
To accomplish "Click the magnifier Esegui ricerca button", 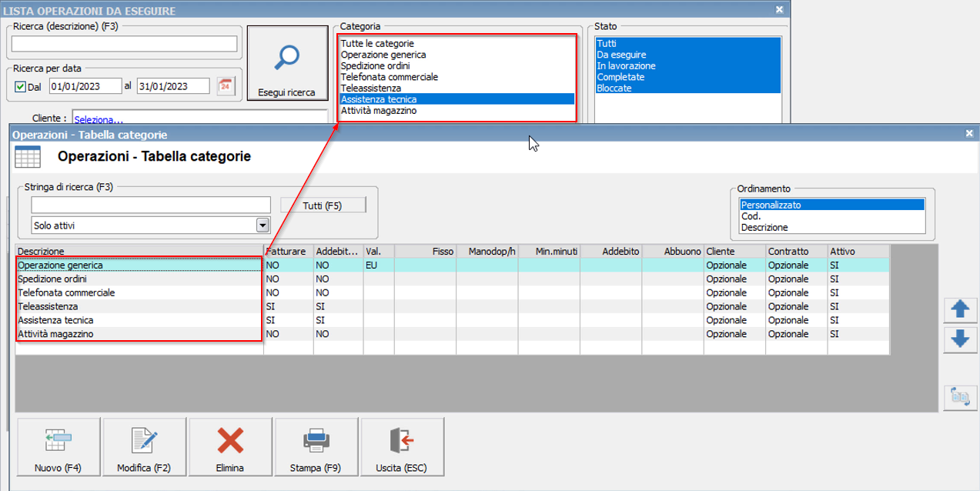I will [287, 65].
